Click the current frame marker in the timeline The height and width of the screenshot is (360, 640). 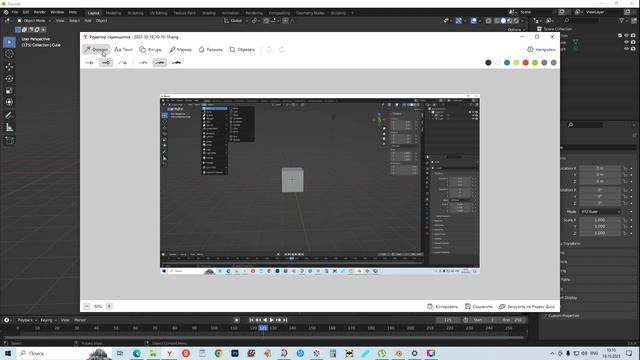tap(263, 328)
